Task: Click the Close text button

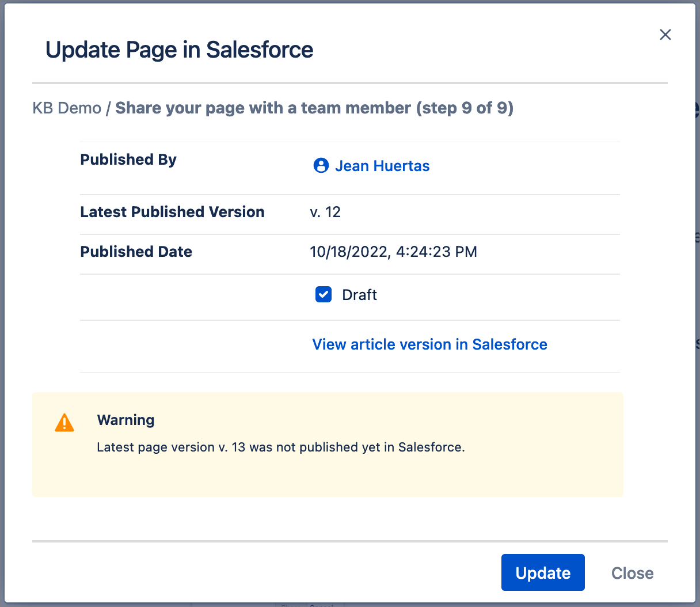Action: [632, 573]
